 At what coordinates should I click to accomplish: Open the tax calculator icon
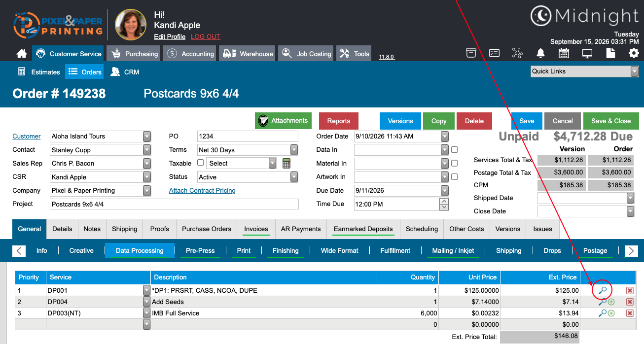[286, 163]
